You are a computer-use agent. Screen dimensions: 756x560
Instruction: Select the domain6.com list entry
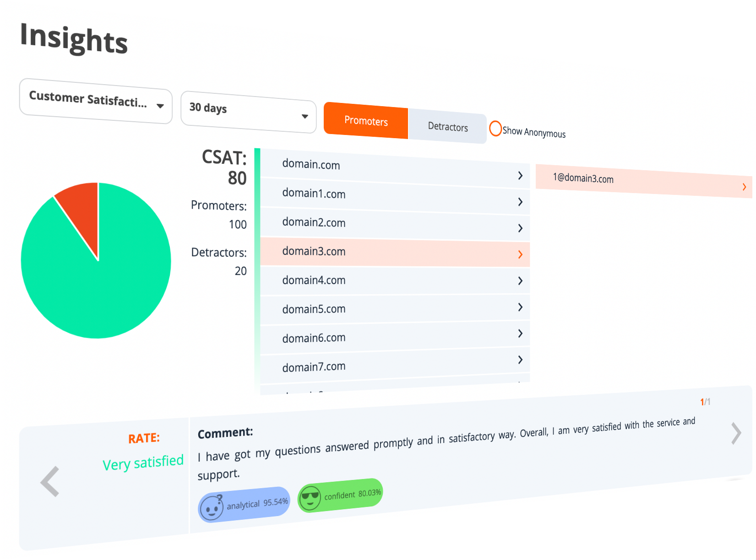(x=394, y=338)
